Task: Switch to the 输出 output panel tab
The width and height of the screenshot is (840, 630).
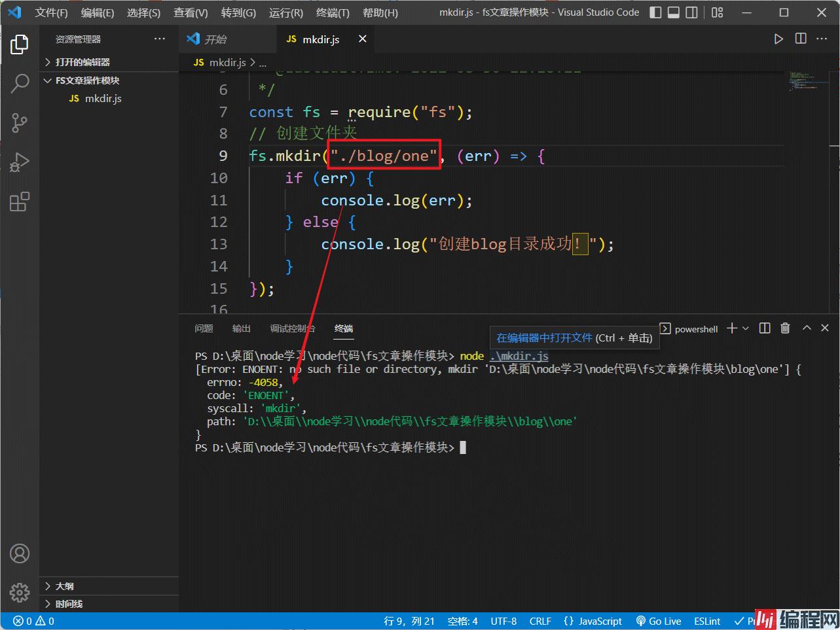Action: [242, 328]
